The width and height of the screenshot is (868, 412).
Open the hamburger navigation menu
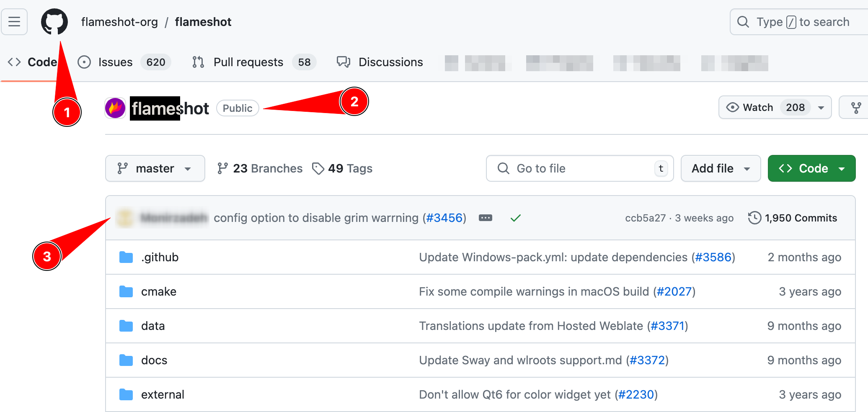[x=14, y=22]
